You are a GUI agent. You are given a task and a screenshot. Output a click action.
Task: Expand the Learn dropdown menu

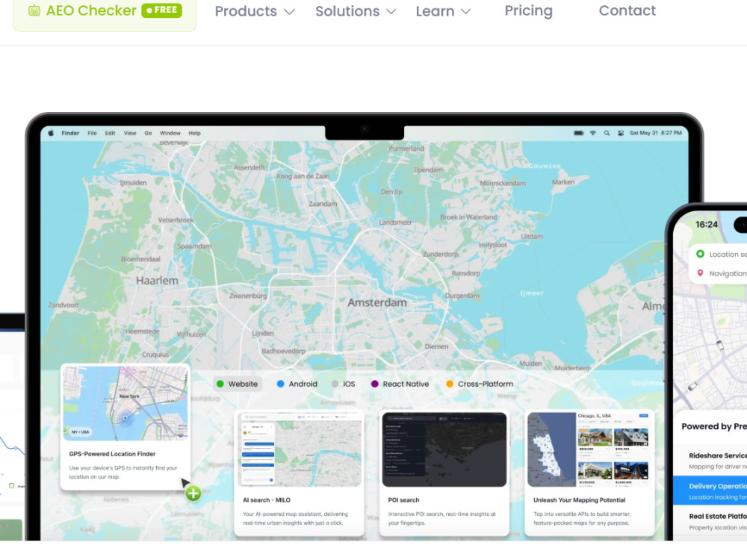pos(443,11)
